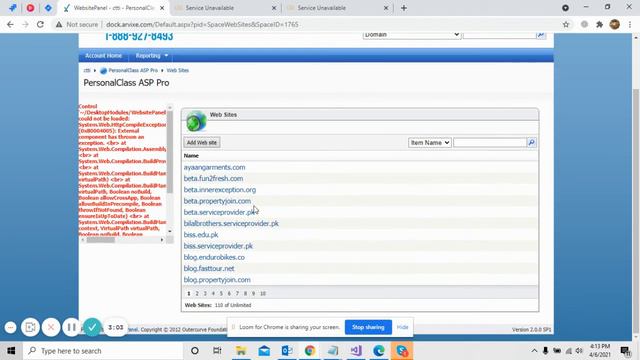640x360 pixels.
Task: Go to page 5 of web sites
Action: (x=221, y=293)
